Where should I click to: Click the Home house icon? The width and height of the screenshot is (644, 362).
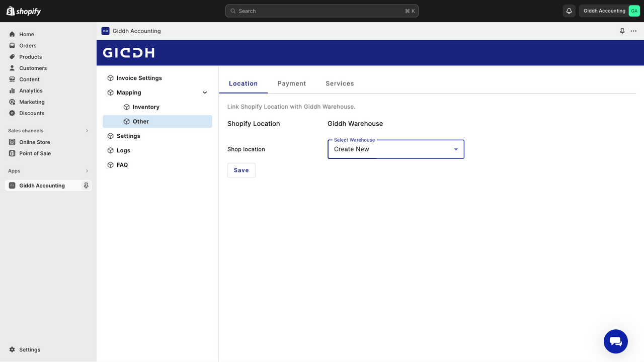[12, 34]
